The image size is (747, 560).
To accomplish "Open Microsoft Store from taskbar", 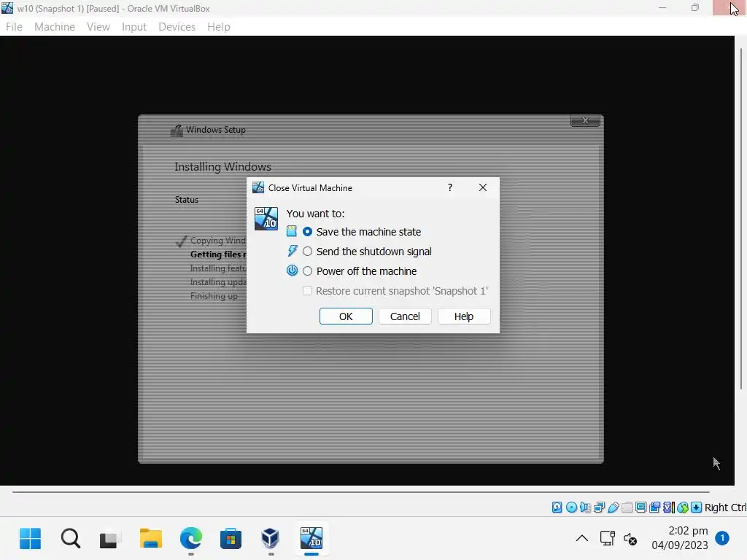I will tap(231, 539).
